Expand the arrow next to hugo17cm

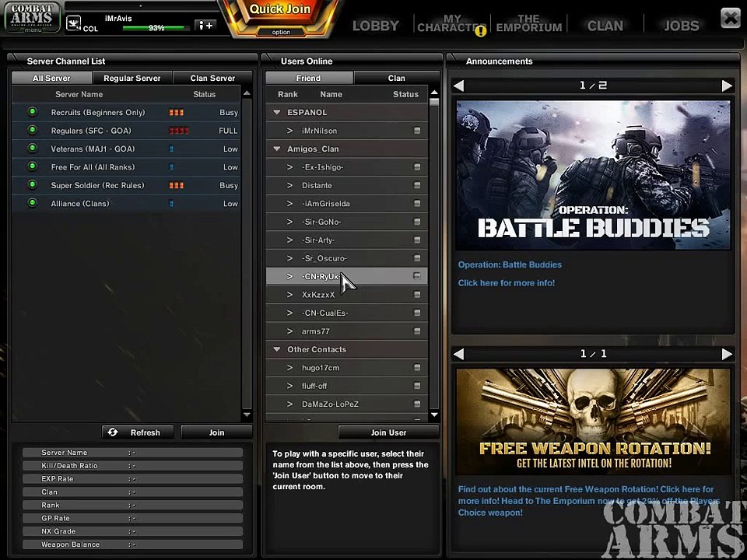click(x=289, y=367)
